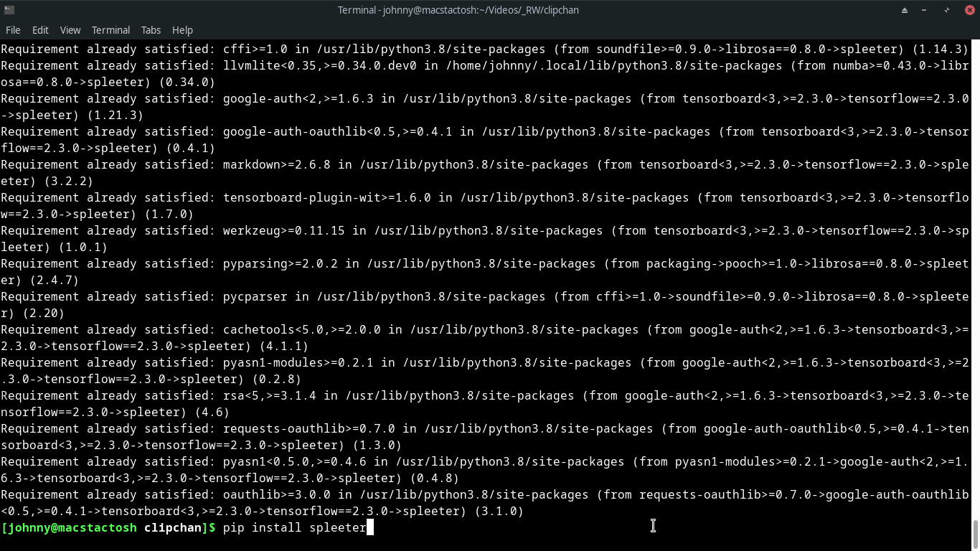The image size is (980, 551).
Task: Click the version '(0.34.0)' text
Action: (x=187, y=83)
